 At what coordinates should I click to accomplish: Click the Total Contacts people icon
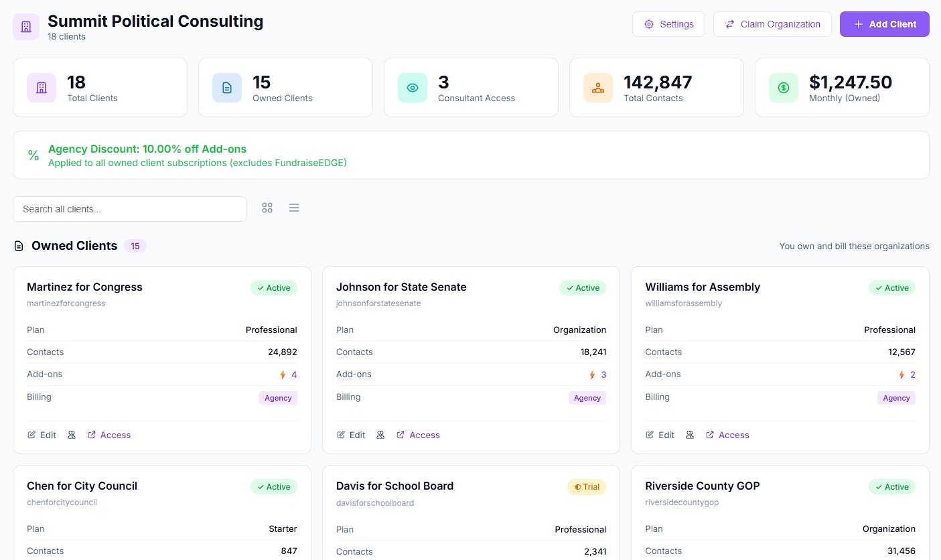click(598, 88)
